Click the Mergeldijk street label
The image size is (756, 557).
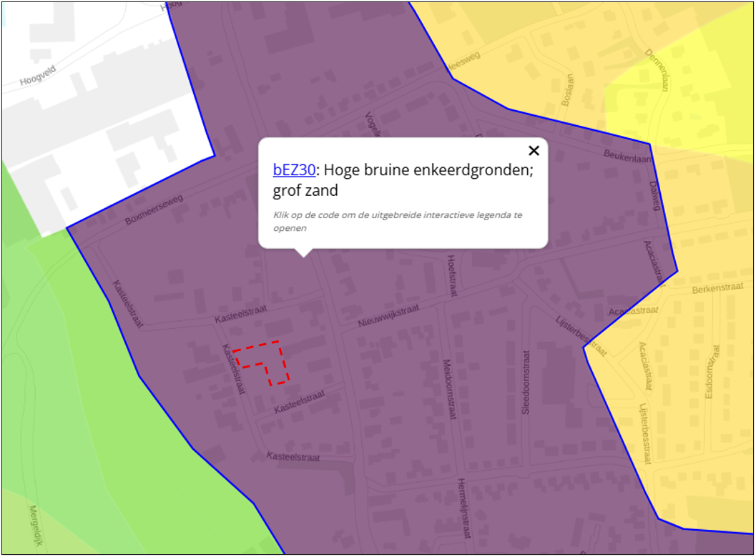(x=36, y=526)
